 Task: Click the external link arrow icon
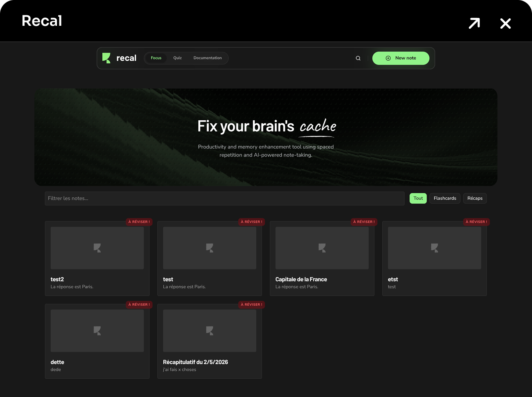[474, 23]
